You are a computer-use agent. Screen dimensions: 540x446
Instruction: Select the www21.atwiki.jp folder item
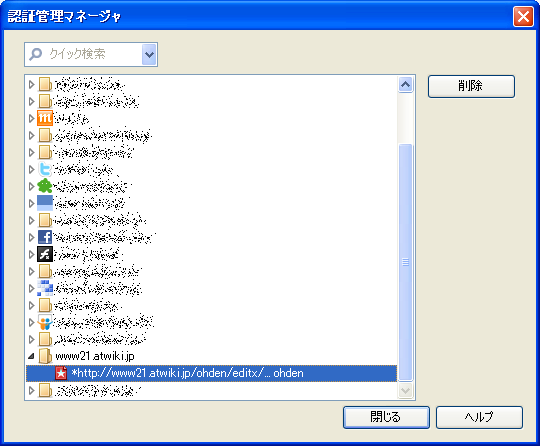coord(95,356)
